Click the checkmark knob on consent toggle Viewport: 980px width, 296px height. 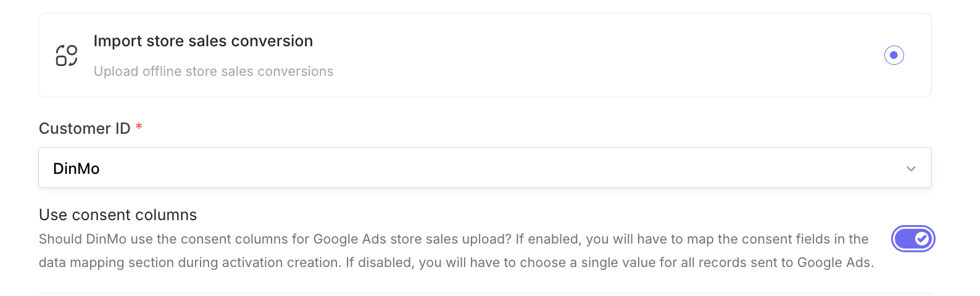(x=922, y=239)
